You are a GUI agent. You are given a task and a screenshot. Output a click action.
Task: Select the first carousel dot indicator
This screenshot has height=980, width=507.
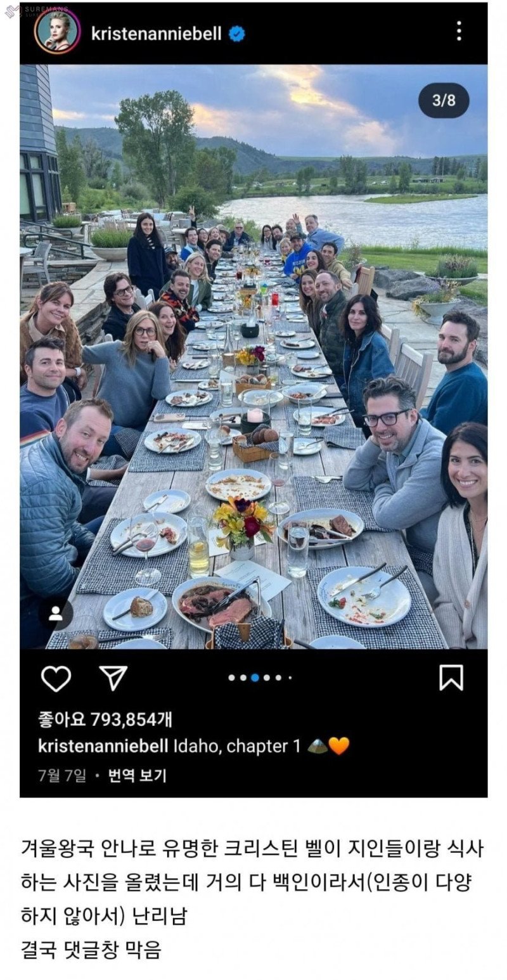(232, 678)
